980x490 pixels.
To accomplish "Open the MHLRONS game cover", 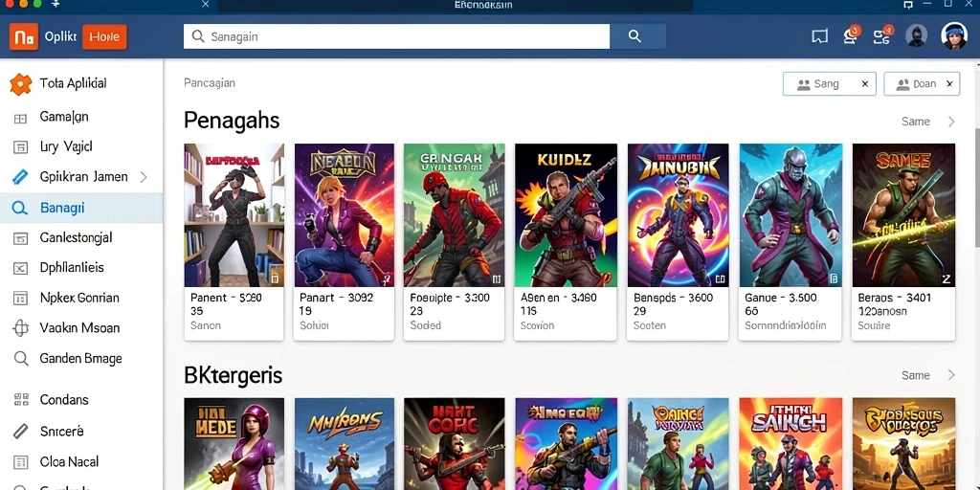I will point(345,444).
